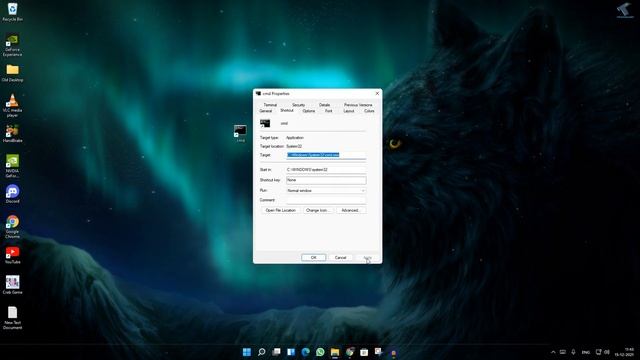Select the Crab Game desktop shortcut
The height and width of the screenshot is (360, 640).
(12, 285)
